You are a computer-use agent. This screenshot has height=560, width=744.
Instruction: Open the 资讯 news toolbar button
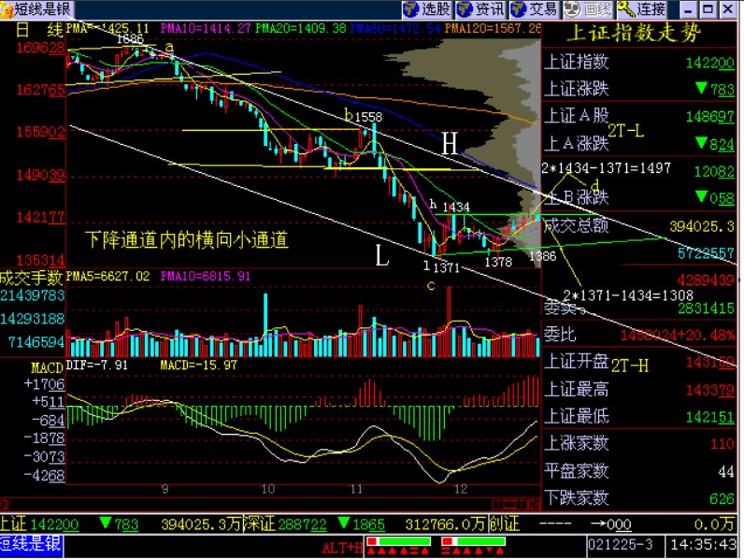tap(480, 9)
